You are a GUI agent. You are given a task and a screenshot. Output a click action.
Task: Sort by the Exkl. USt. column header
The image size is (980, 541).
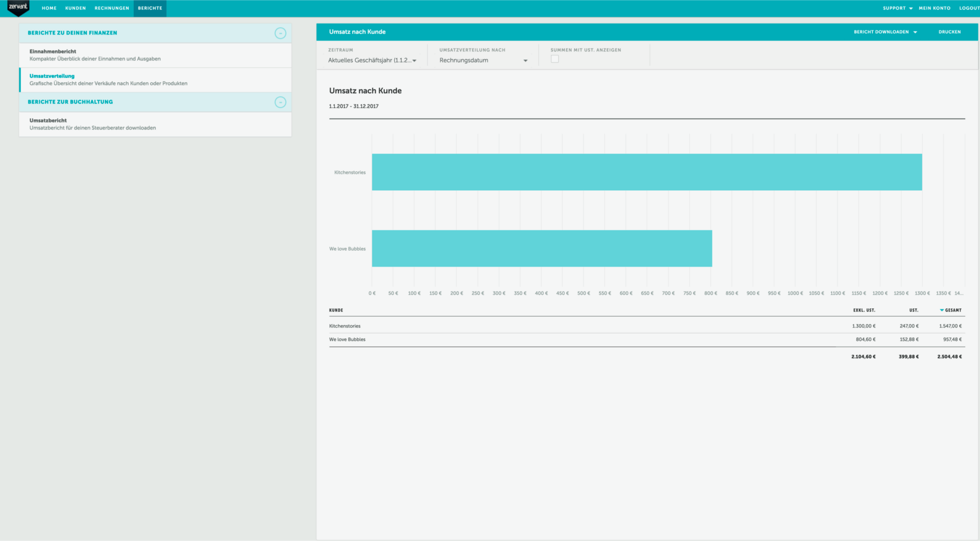tap(864, 310)
